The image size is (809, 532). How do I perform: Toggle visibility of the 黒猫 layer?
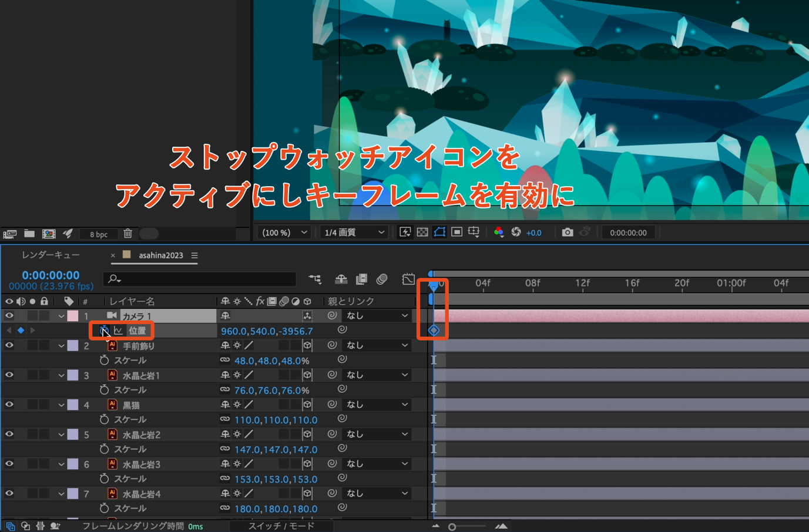pyautogui.click(x=9, y=405)
